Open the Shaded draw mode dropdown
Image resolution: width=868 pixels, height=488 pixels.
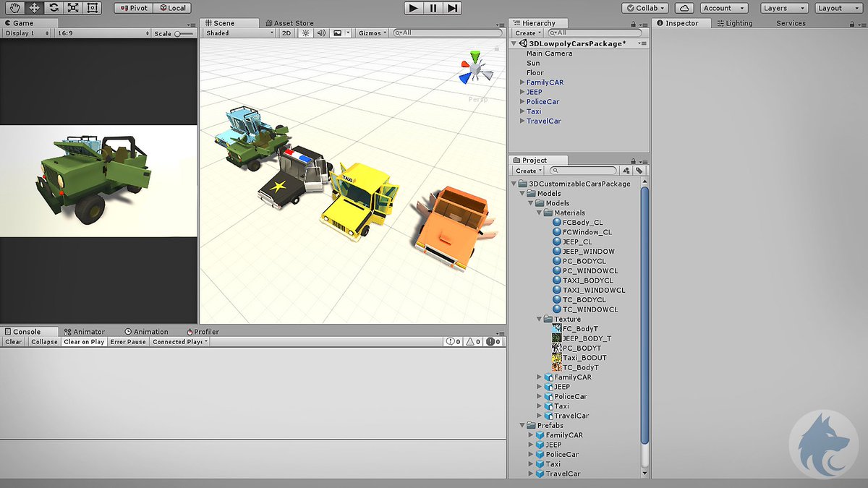coord(239,33)
